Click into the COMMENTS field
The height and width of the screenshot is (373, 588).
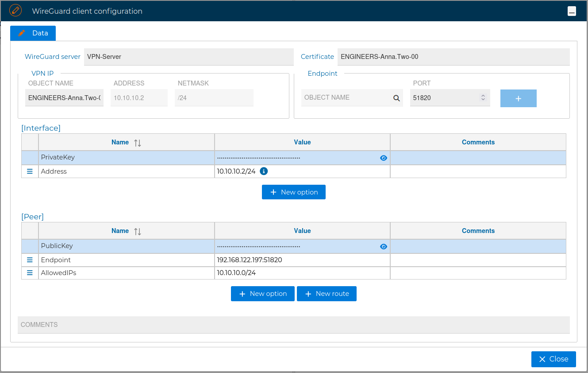(x=293, y=325)
